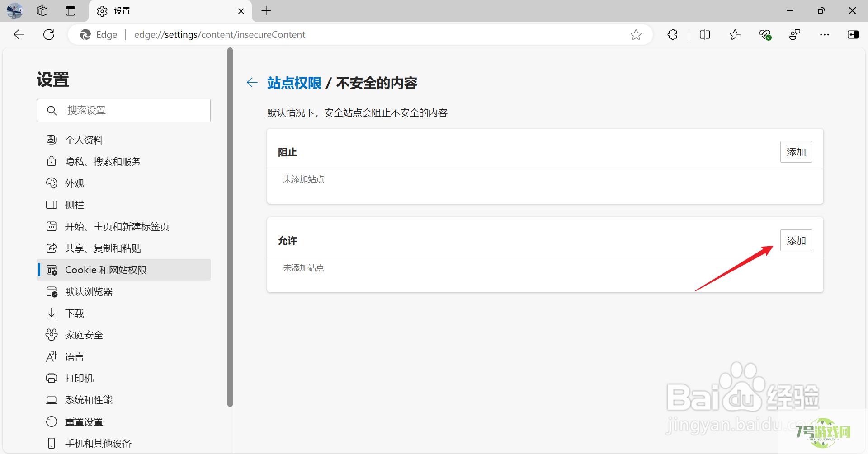Open 外观 settings section
Screen dimensions: 868x454
tap(123, 183)
